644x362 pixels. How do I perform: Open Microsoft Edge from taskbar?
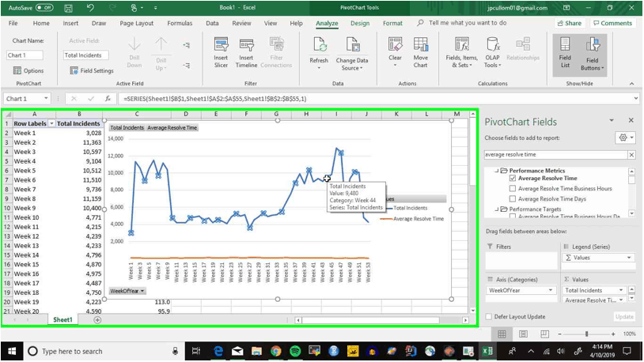point(218,351)
